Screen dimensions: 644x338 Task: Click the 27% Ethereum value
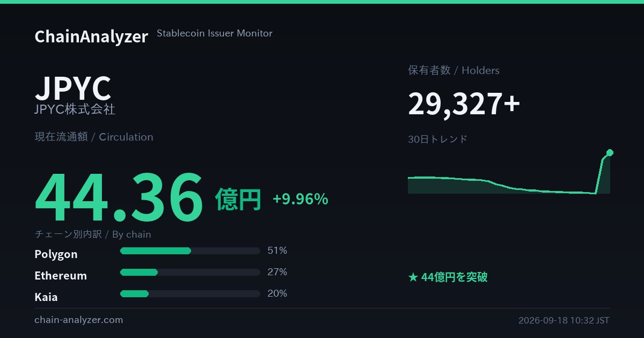(277, 272)
